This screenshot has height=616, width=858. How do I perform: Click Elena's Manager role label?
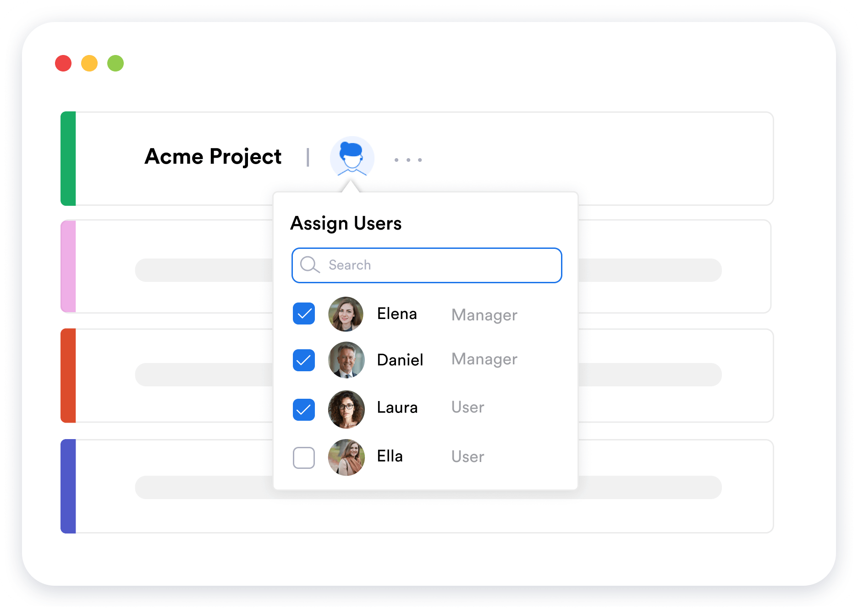click(484, 314)
